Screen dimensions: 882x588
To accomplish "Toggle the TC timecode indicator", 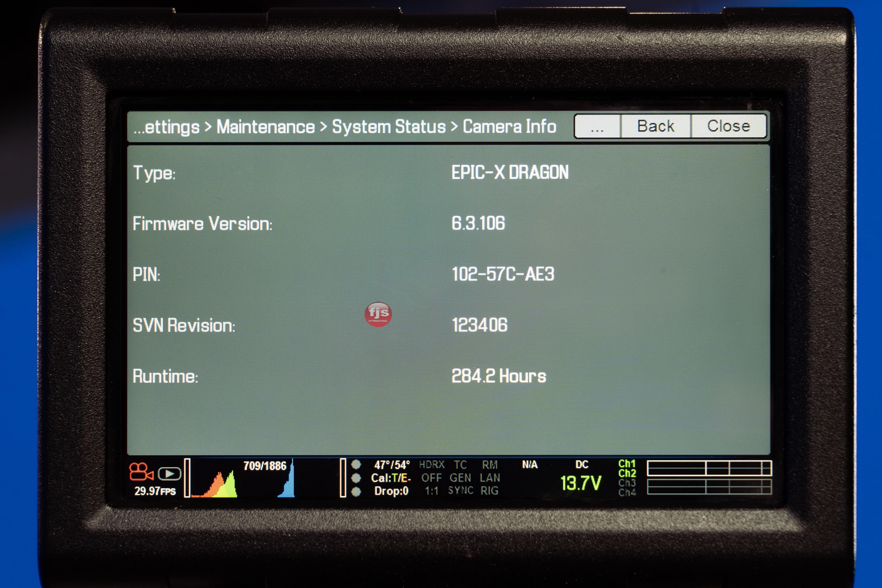I will click(460, 465).
